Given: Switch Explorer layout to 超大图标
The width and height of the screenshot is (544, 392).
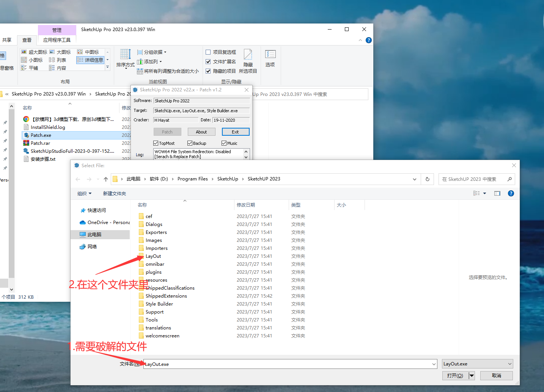Looking at the screenshot, I should [34, 52].
